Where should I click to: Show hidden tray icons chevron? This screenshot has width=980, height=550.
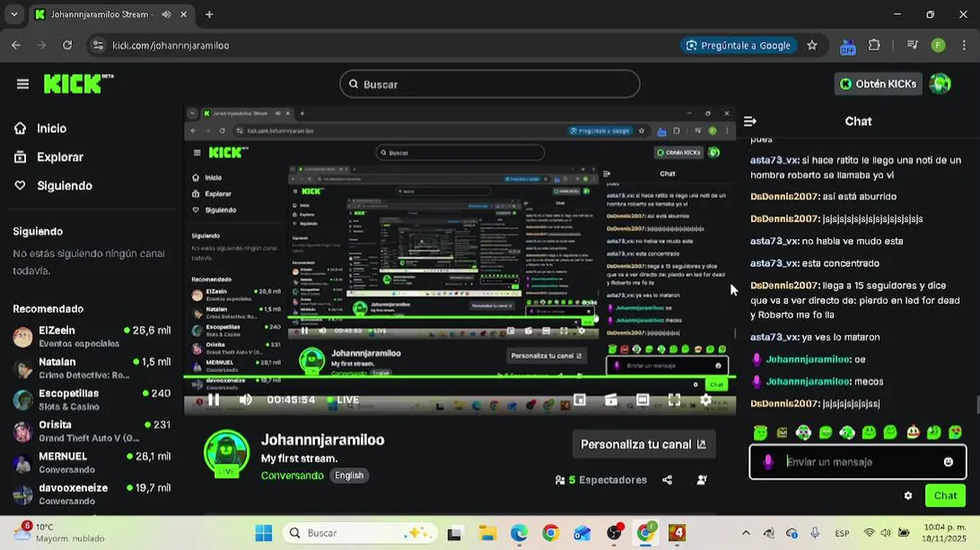(746, 533)
